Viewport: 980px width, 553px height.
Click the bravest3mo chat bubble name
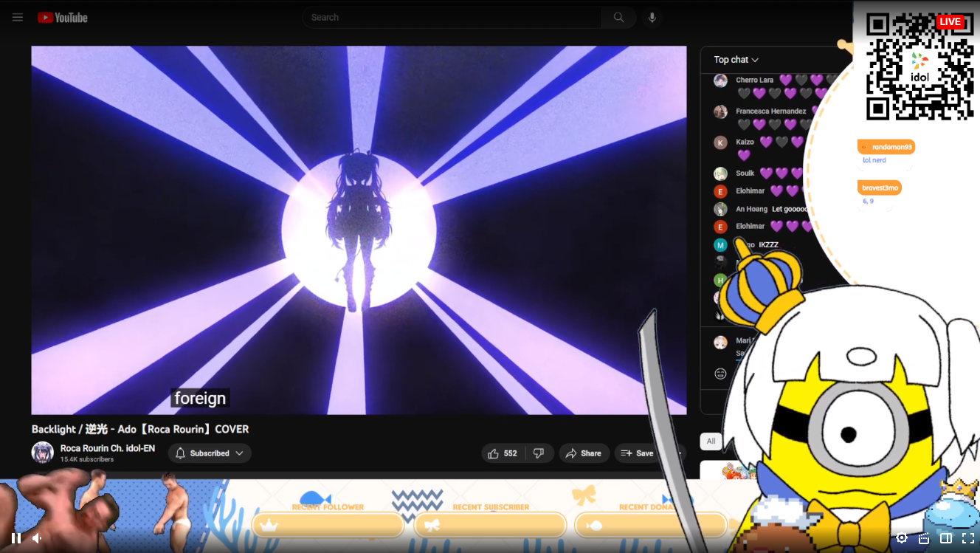(880, 188)
